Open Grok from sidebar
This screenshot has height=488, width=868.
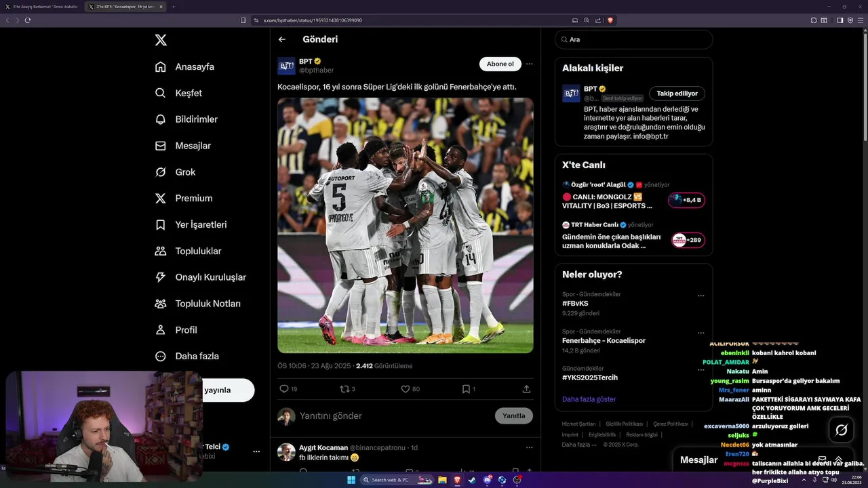coord(175,172)
